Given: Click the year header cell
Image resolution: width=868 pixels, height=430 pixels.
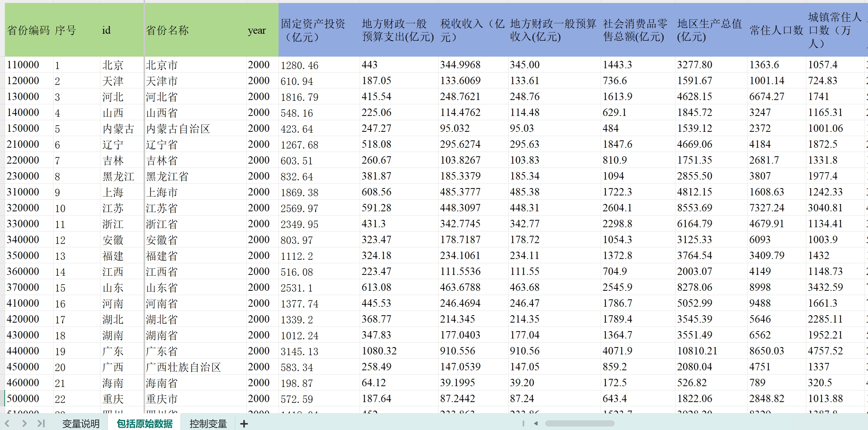Looking at the screenshot, I should click(257, 30).
